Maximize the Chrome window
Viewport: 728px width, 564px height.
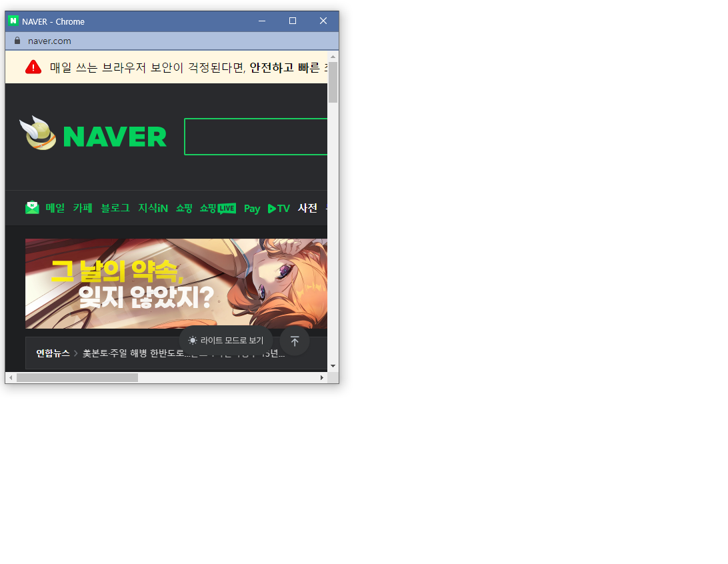293,21
